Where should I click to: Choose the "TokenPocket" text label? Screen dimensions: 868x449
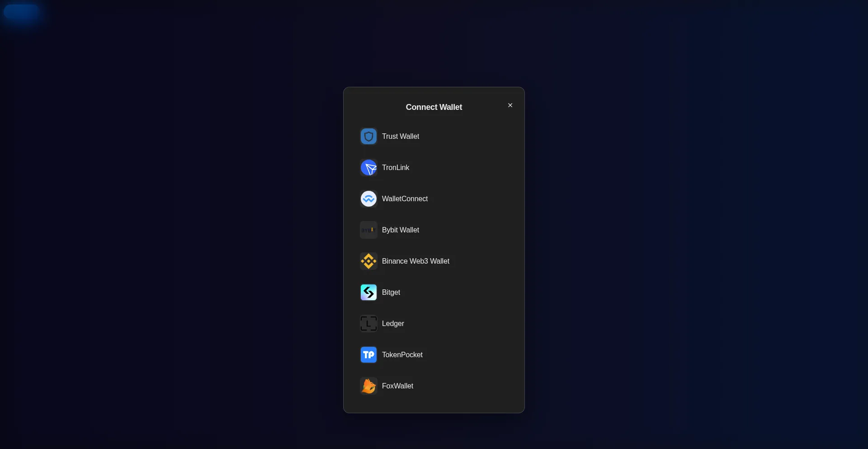coord(402,355)
